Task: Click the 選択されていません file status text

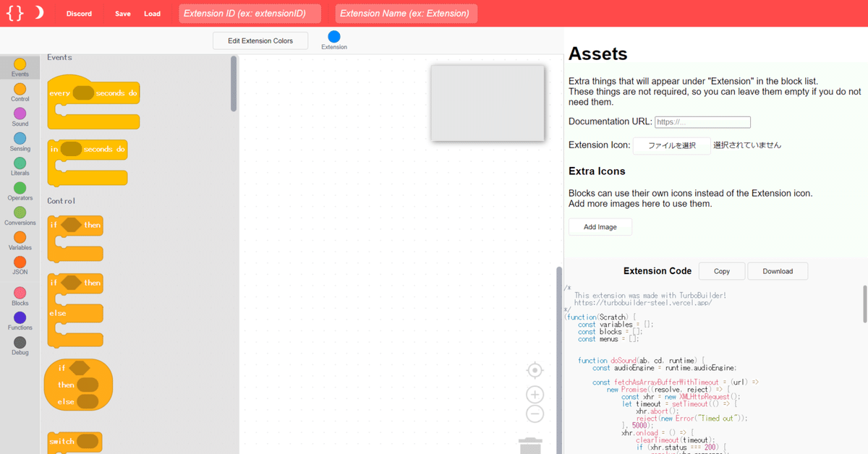Action: 747,145
